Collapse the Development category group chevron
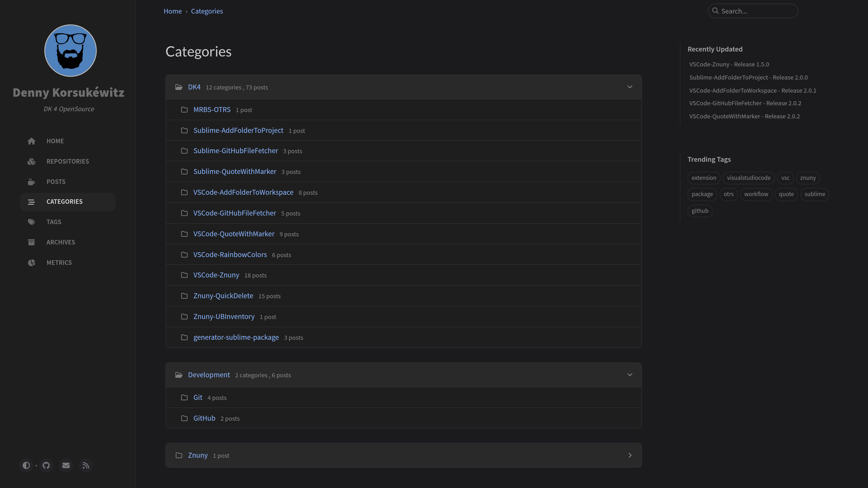Viewport: 868px width, 488px height. [x=630, y=375]
